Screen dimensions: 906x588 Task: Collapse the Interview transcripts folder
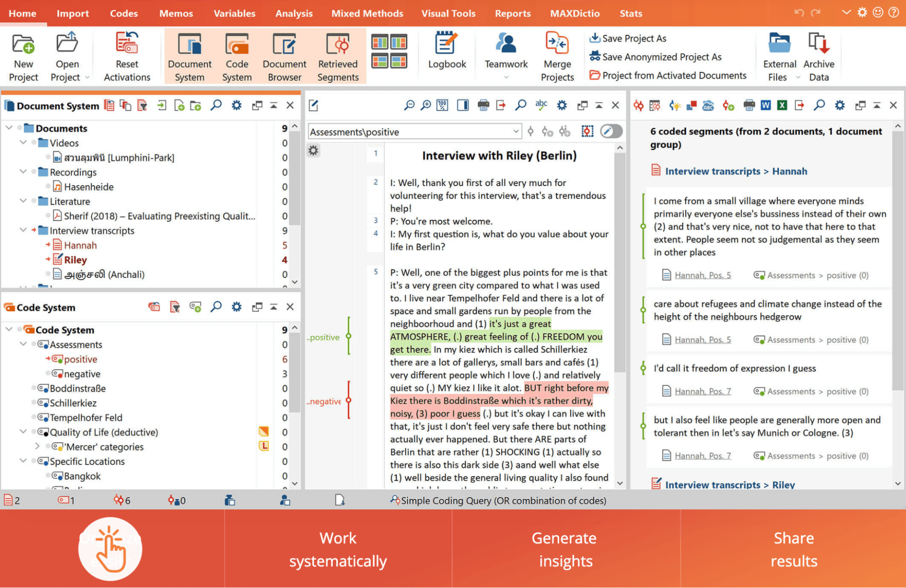pos(23,230)
